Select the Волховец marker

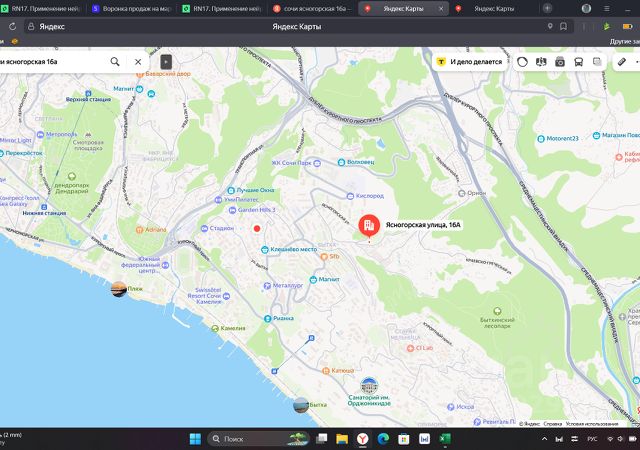pos(341,162)
